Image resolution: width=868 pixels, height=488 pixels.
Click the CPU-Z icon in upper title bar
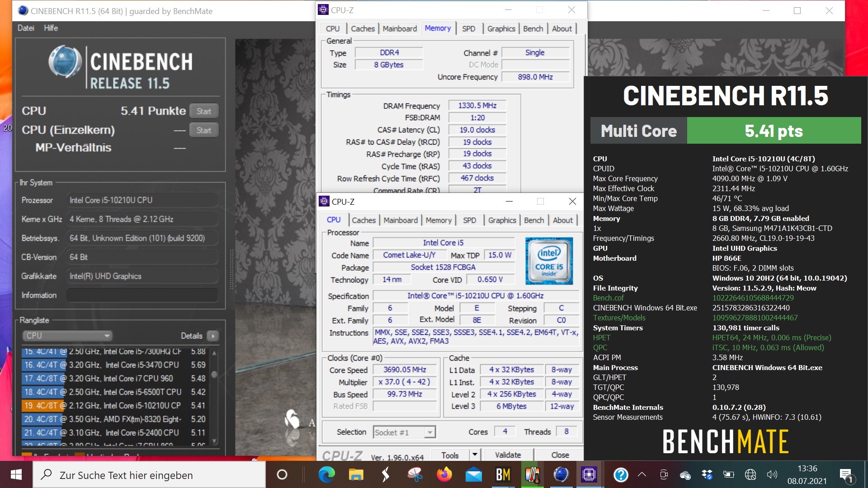[323, 9]
